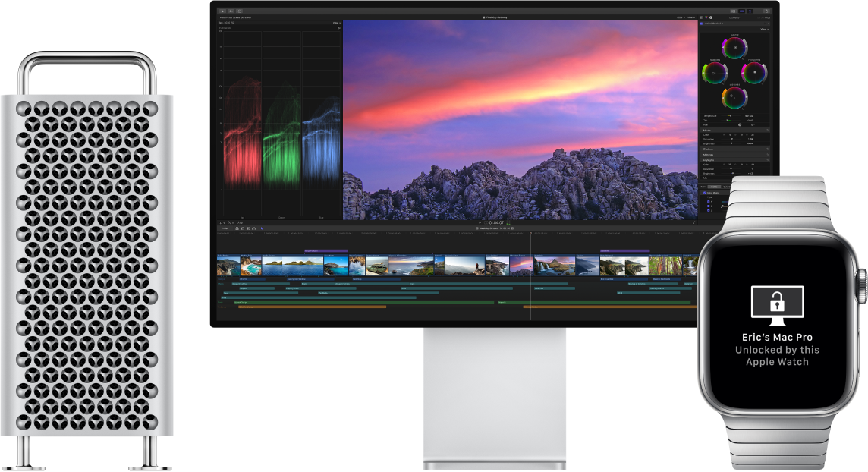The image size is (868, 472).
Task: Select the waterfall mountain clip thumbnail
Action: pyautogui.click(x=554, y=266)
